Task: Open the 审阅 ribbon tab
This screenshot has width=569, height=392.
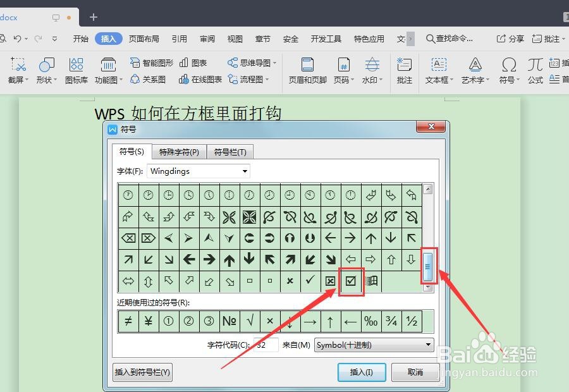Action: [x=207, y=39]
